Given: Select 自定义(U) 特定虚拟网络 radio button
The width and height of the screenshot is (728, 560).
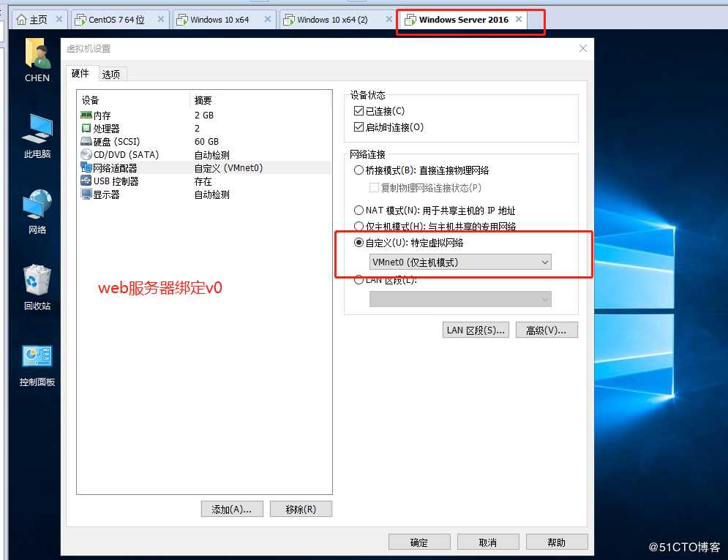Looking at the screenshot, I should (x=359, y=242).
